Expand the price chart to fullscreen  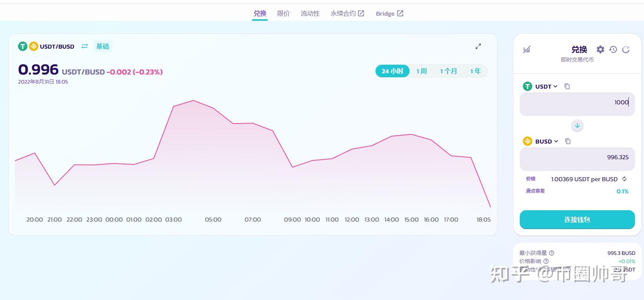[x=478, y=46]
